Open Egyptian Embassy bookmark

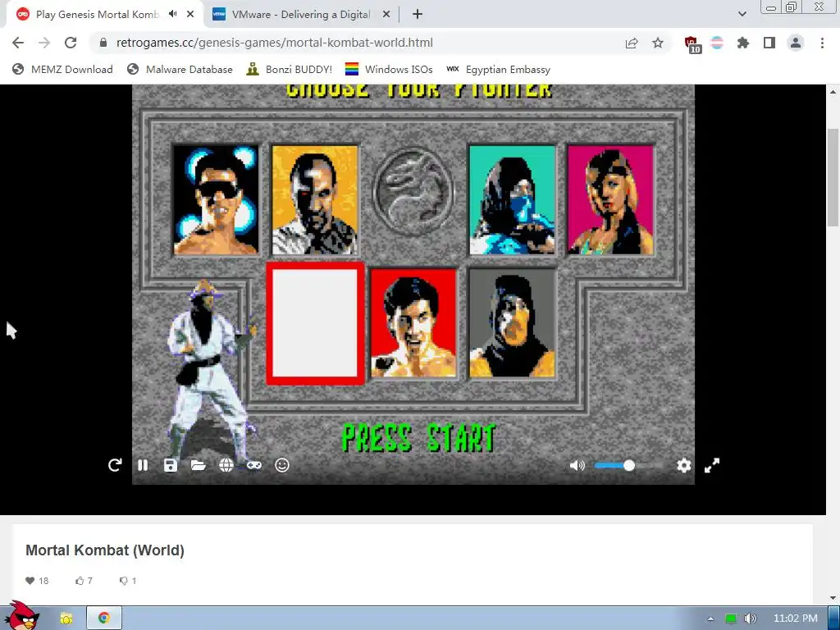498,69
